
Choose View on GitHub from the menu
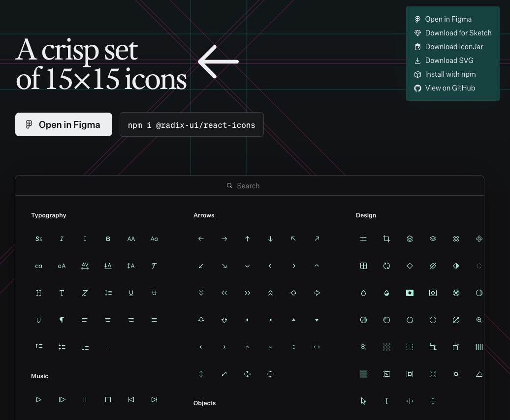click(449, 88)
